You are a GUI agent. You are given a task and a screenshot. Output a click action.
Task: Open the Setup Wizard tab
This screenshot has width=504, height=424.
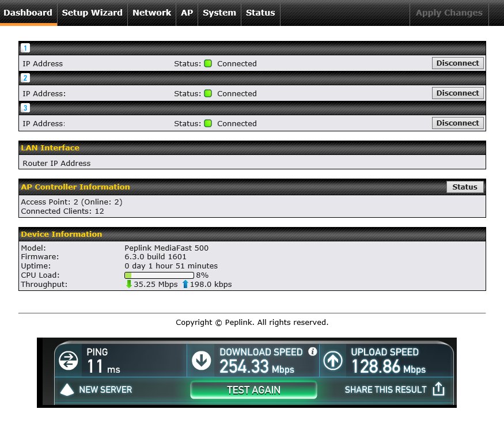92,13
